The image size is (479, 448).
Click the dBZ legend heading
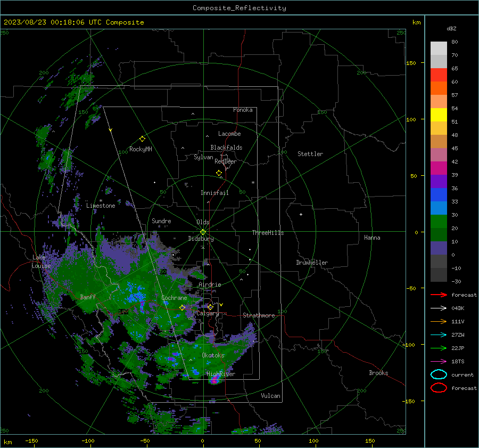pyautogui.click(x=451, y=28)
